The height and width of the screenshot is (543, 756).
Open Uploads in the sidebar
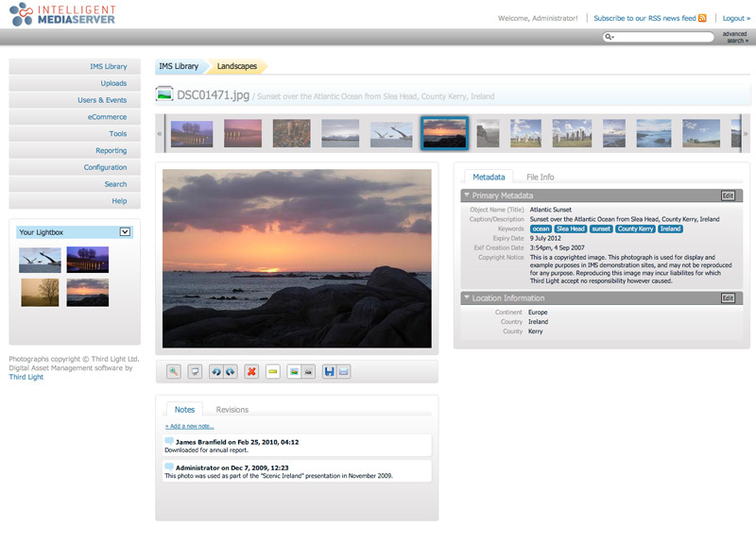pyautogui.click(x=75, y=83)
